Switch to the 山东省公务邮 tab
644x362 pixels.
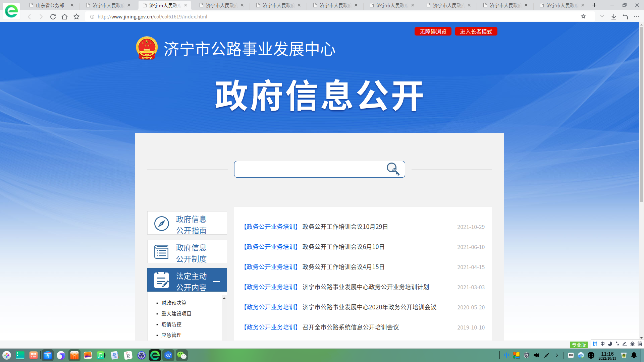pos(50,5)
